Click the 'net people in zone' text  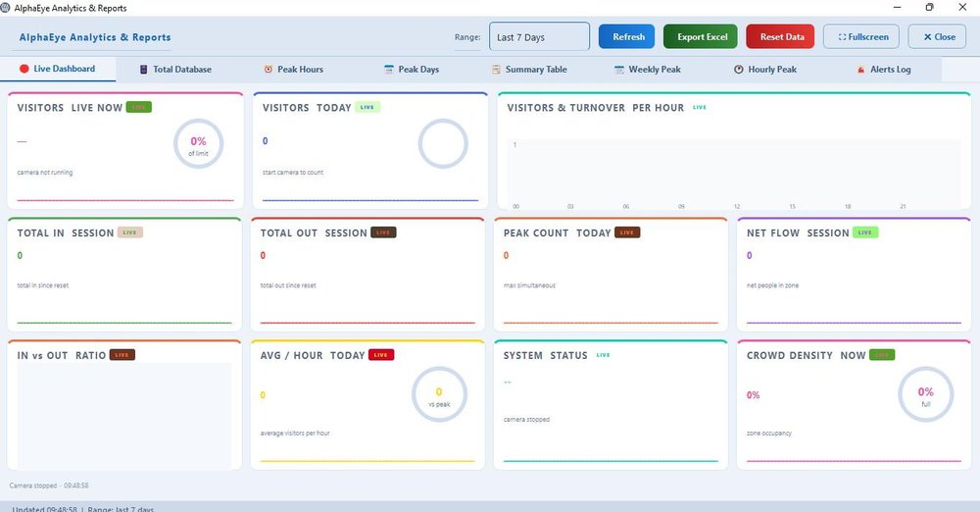tap(772, 285)
